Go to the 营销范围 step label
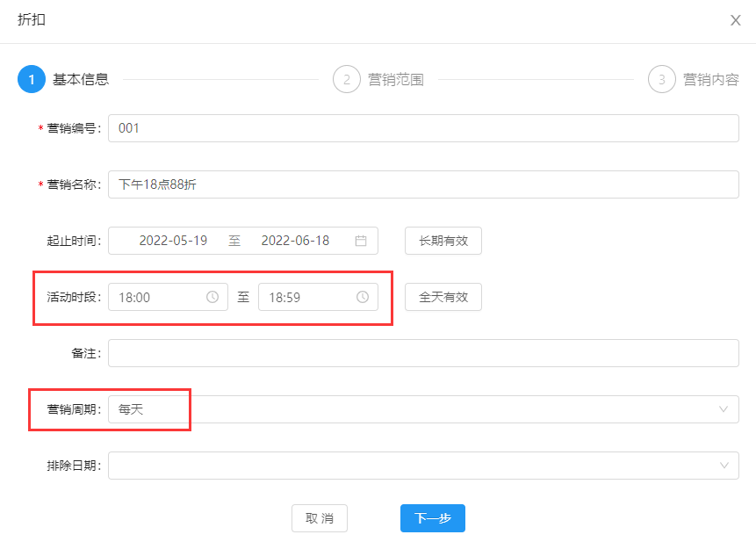Viewport: 756px width, 549px height. tap(396, 80)
